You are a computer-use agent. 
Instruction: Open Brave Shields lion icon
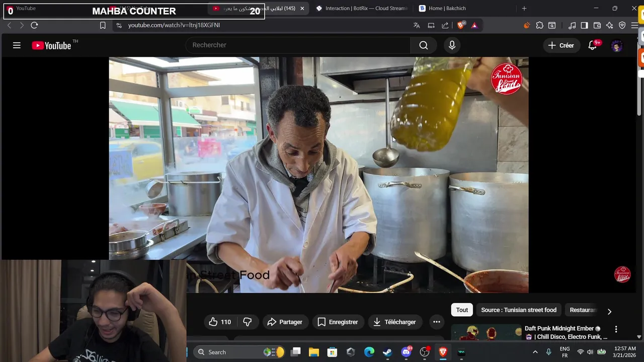(x=461, y=25)
